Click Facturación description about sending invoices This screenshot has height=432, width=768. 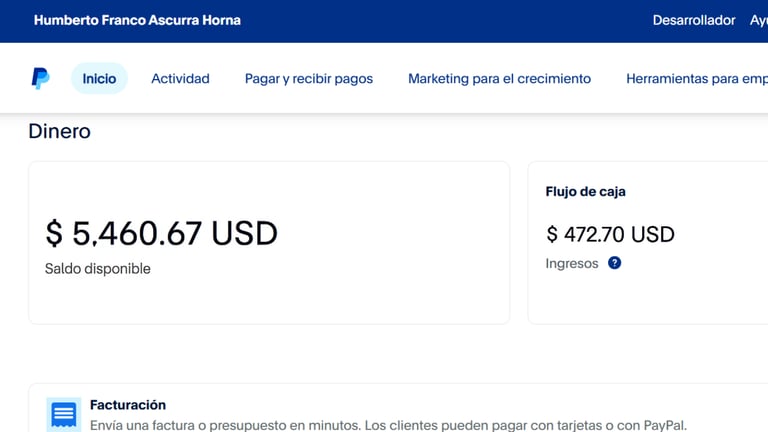click(388, 425)
